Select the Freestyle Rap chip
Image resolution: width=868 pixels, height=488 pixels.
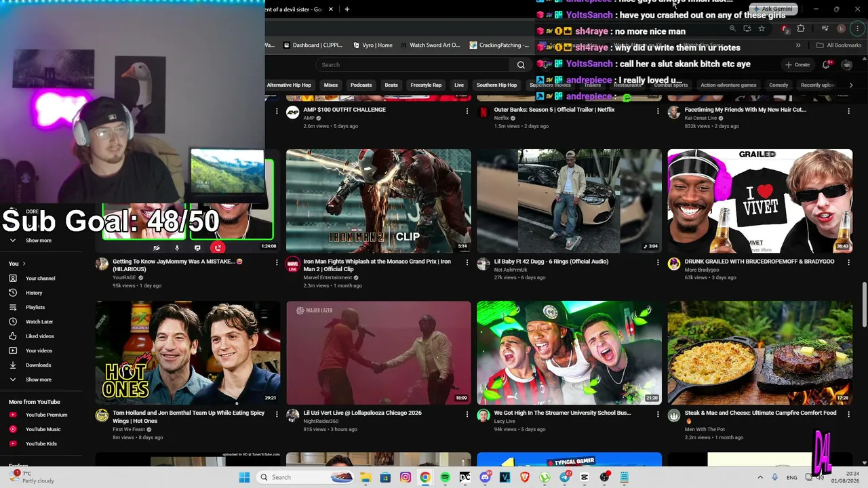(x=426, y=85)
